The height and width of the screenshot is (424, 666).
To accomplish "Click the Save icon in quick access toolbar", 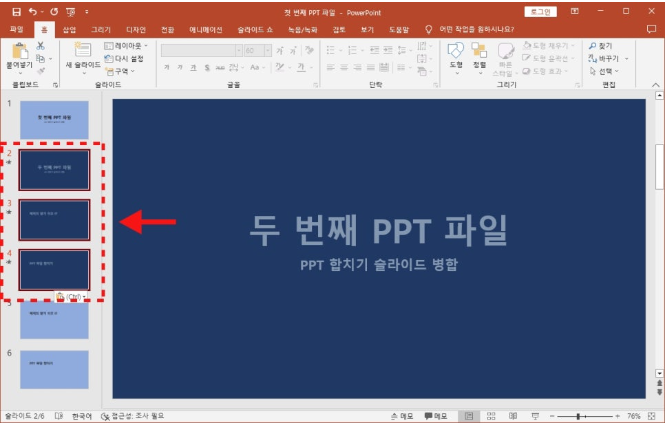I will coord(16,11).
